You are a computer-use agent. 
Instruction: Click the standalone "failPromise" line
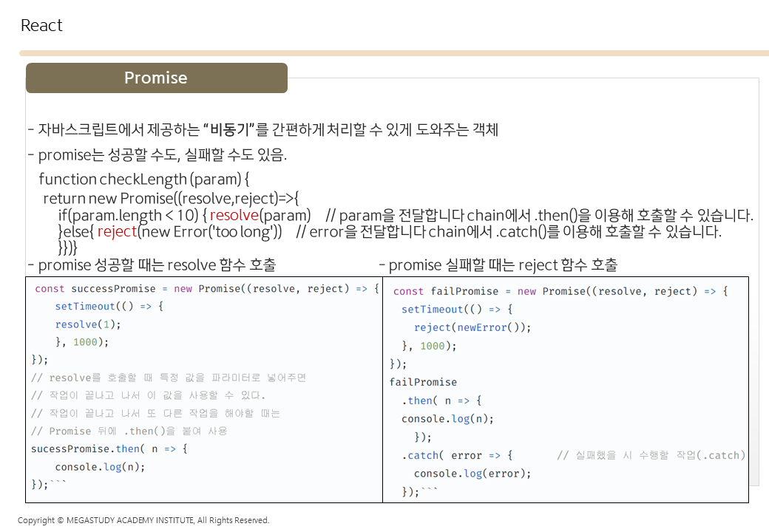point(423,382)
